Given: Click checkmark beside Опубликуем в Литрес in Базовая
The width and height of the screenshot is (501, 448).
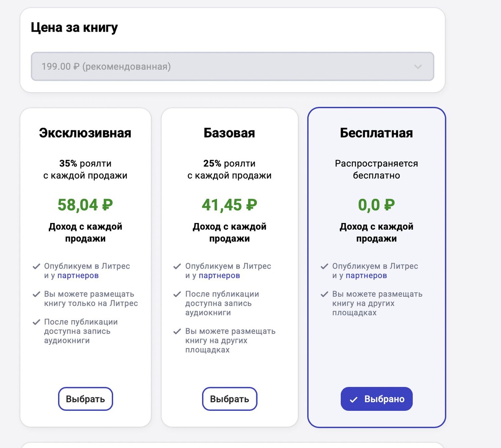Looking at the screenshot, I should (x=177, y=266).
